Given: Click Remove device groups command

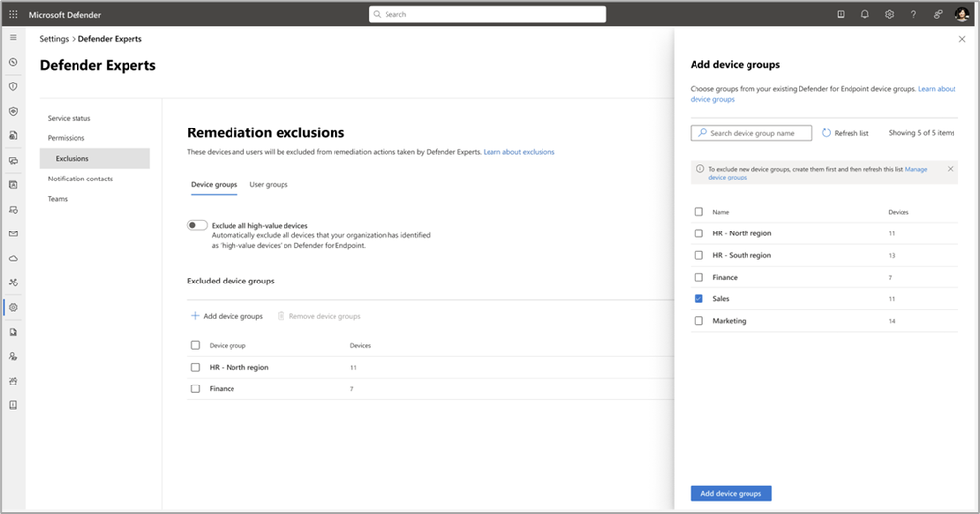Looking at the screenshot, I should (319, 316).
